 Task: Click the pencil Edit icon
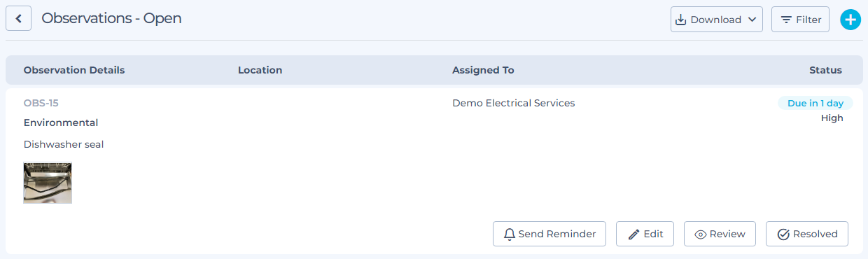[x=633, y=234]
